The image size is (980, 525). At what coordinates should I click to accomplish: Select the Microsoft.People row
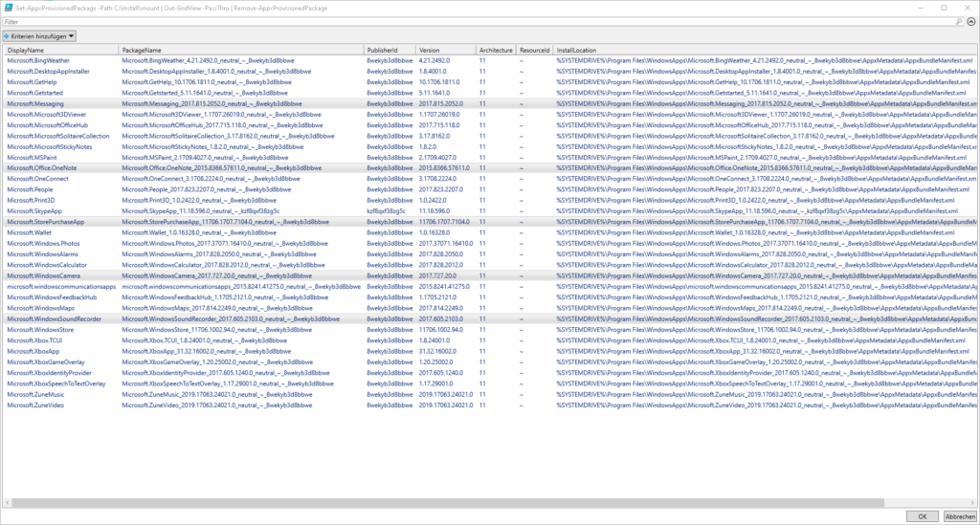(490, 189)
